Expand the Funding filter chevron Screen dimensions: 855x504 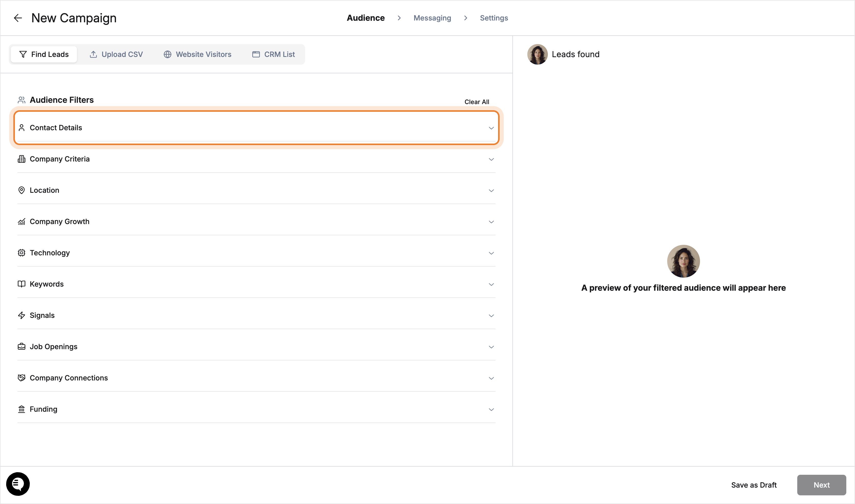[491, 409]
